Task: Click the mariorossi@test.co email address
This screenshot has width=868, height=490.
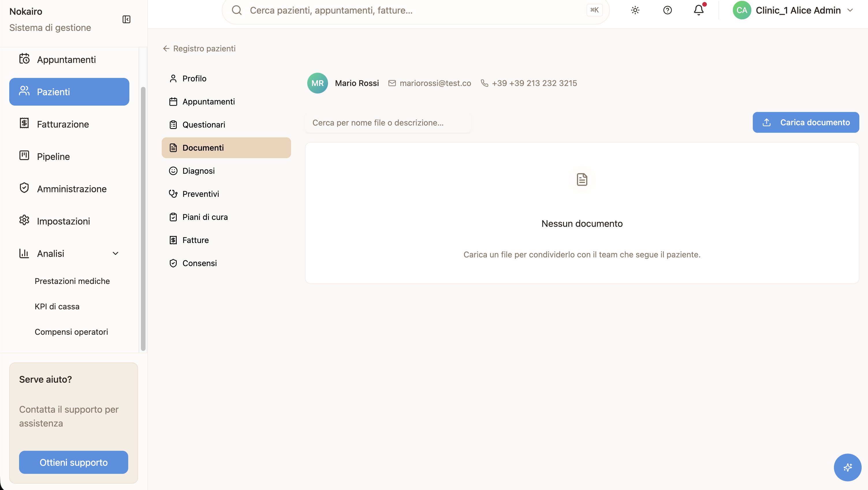Action: 435,83
